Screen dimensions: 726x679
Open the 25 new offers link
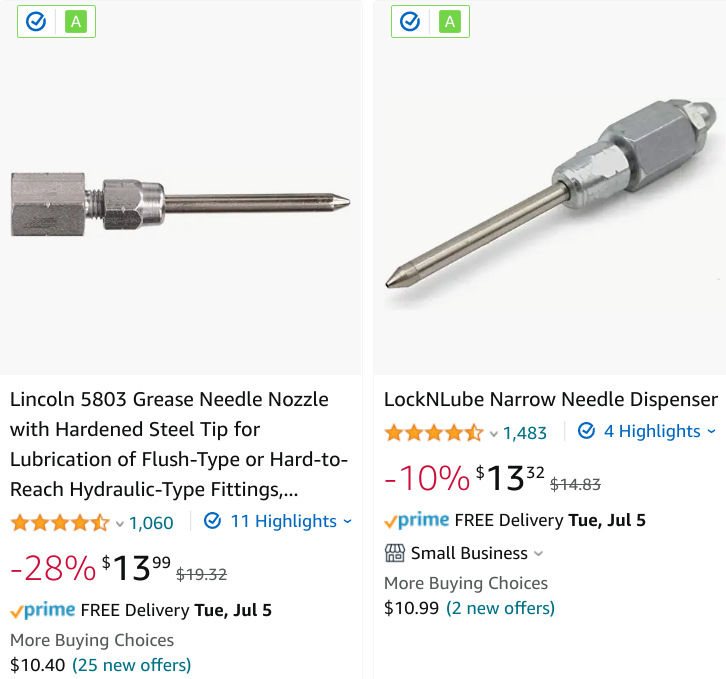[x=131, y=664]
